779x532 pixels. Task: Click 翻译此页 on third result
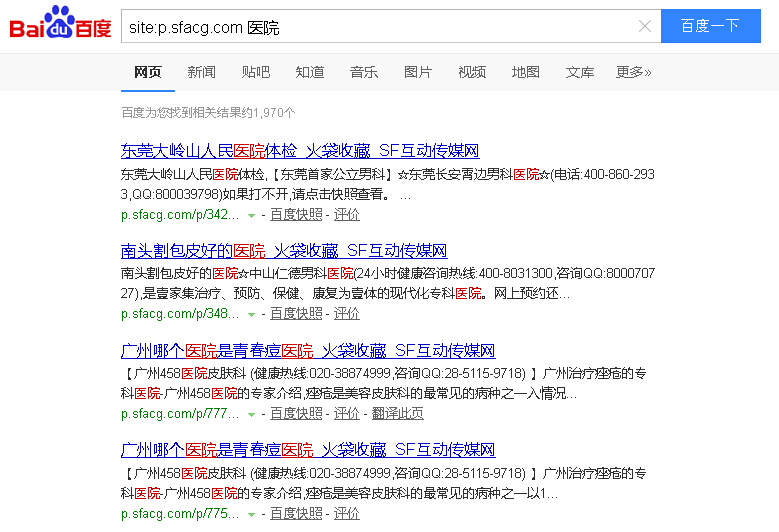point(397,413)
